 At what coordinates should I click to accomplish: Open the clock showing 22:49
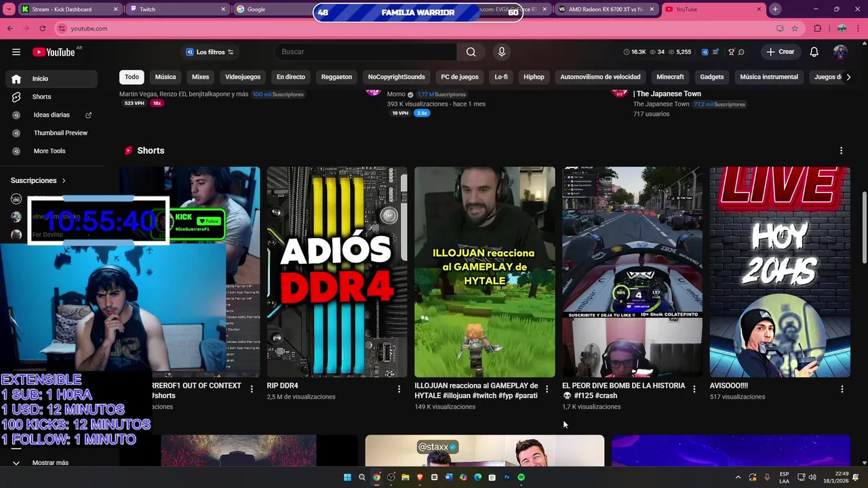836,477
